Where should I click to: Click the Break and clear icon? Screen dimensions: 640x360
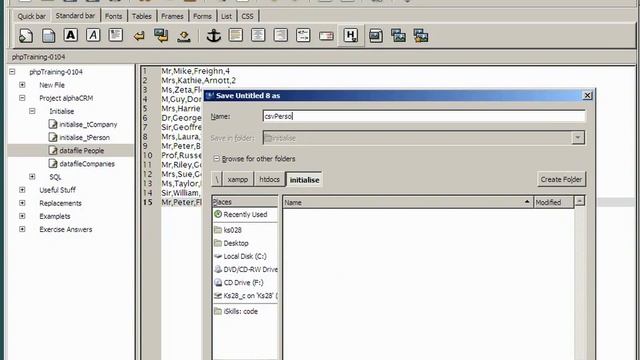coord(161,36)
